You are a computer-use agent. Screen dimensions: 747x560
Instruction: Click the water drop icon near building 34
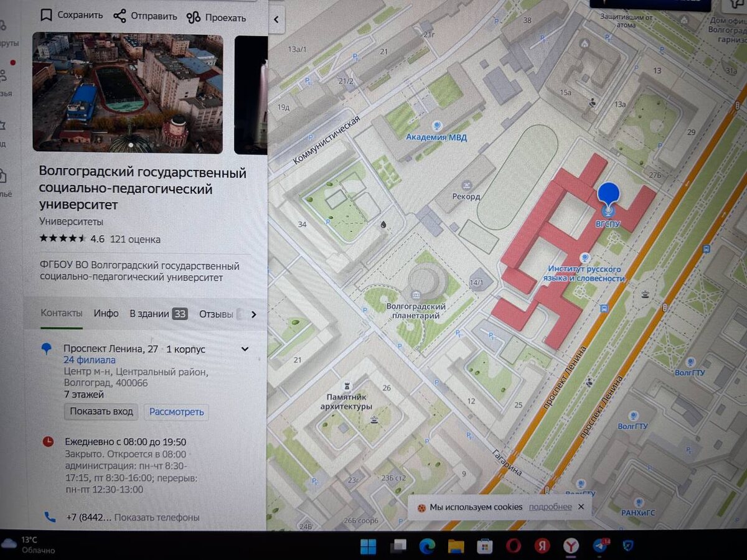pyautogui.click(x=383, y=224)
